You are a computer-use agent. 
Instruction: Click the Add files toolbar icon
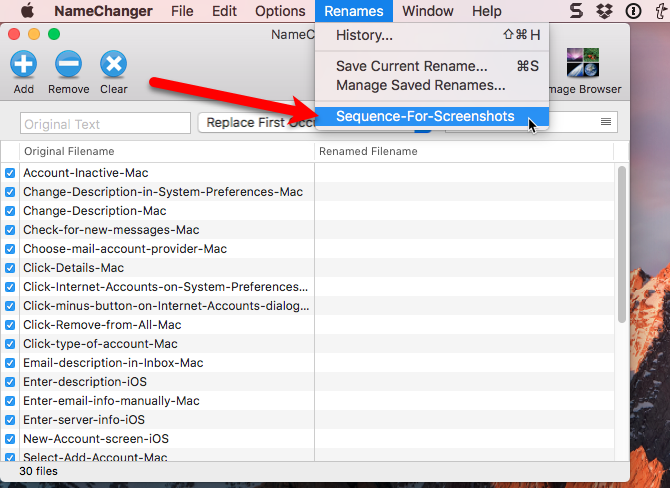pos(24,66)
